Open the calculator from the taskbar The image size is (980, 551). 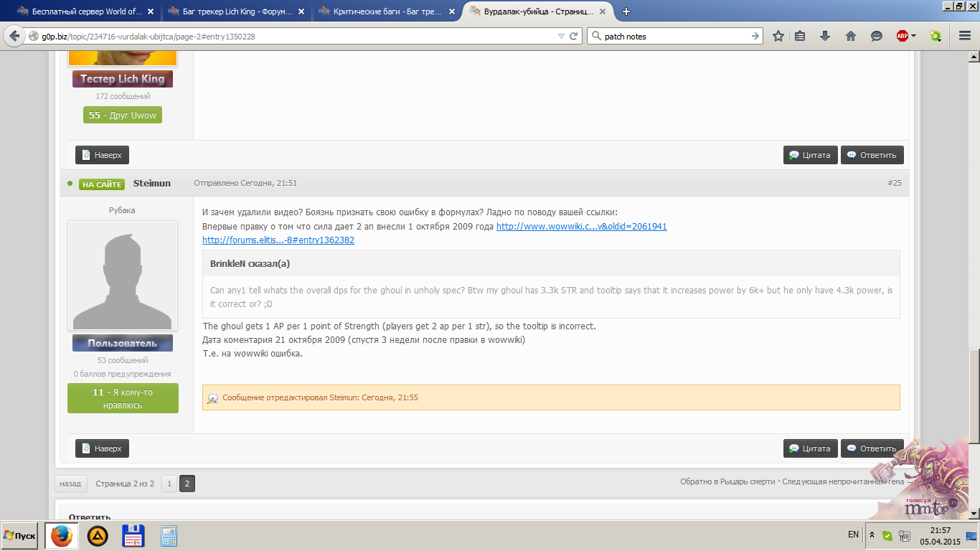coord(169,536)
